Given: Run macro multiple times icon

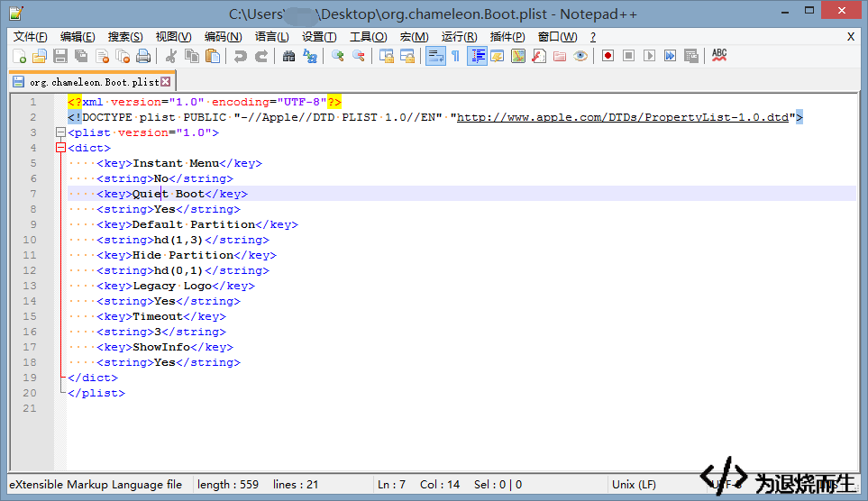Looking at the screenshot, I should (x=670, y=56).
